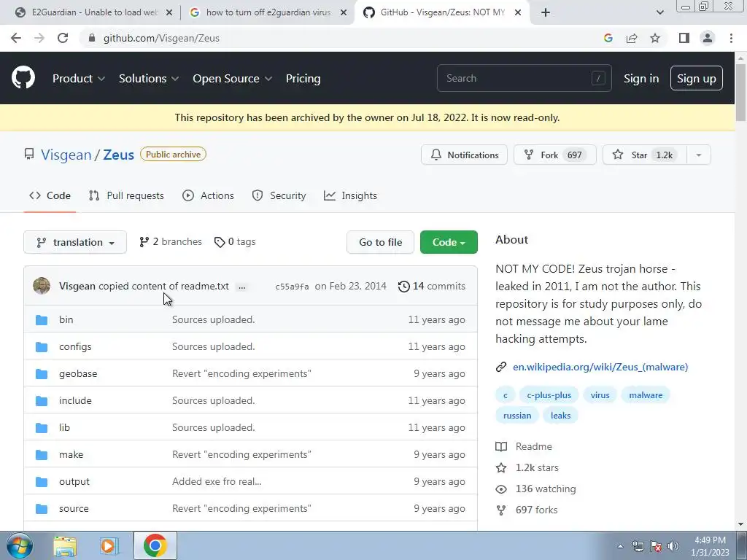Click the bin folder icon
This screenshot has width=747, height=560.
pyautogui.click(x=42, y=319)
